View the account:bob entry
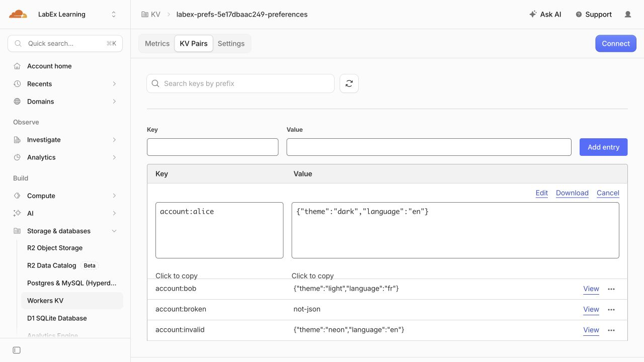 pyautogui.click(x=591, y=289)
